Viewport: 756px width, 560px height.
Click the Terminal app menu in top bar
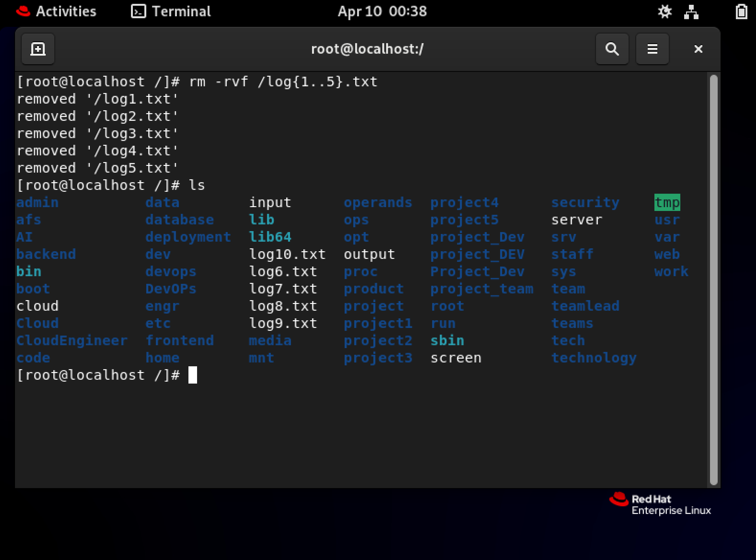click(171, 12)
